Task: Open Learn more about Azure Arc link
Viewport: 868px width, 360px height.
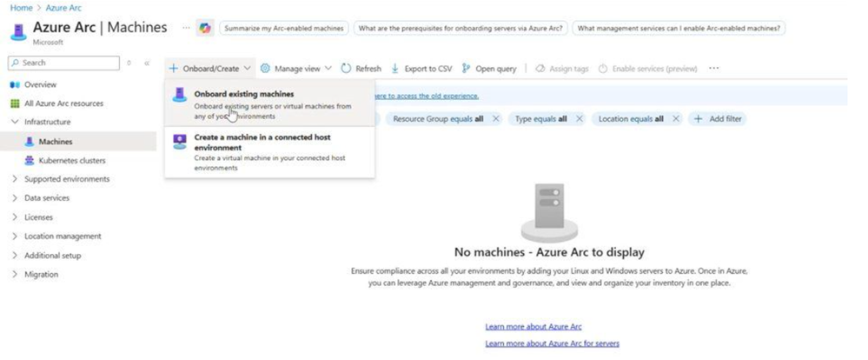Action: pos(533,327)
